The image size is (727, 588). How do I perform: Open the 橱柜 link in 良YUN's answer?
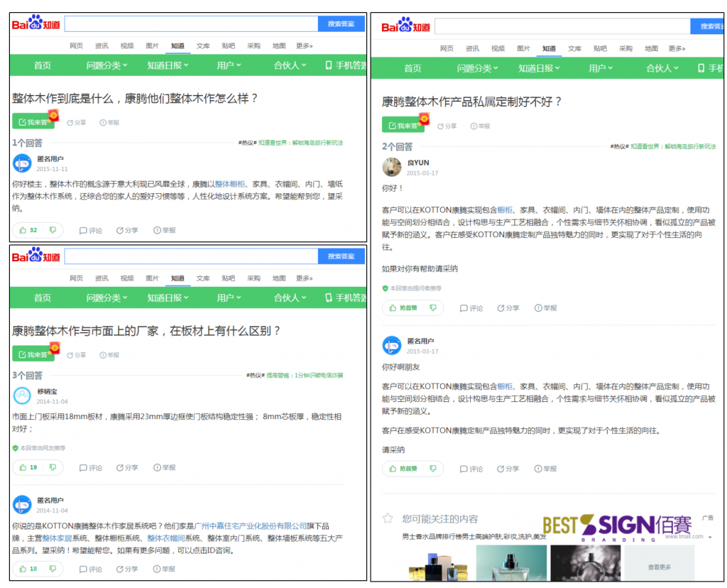505,210
